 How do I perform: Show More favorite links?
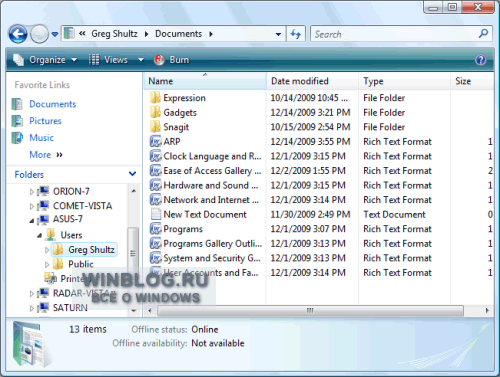tap(46, 155)
